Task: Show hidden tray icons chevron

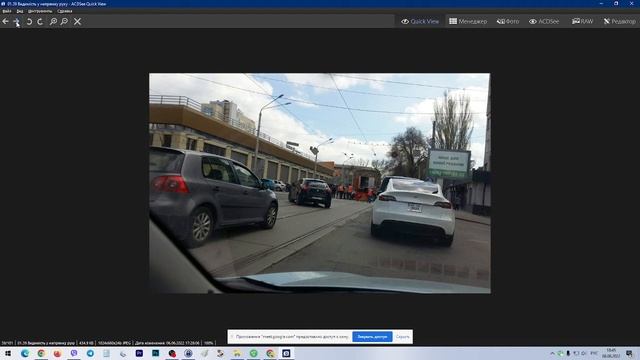Action: pos(552,353)
